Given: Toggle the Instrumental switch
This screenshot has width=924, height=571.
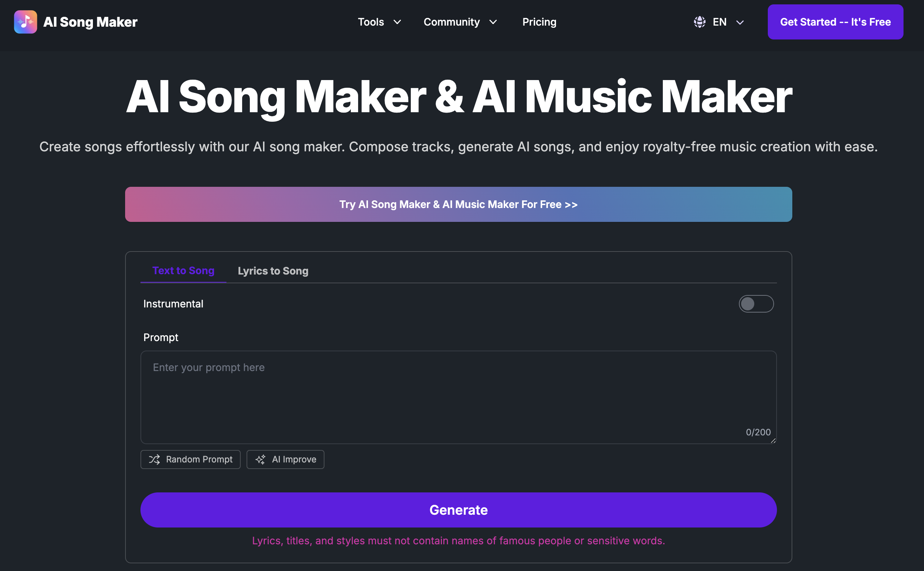Looking at the screenshot, I should [756, 304].
